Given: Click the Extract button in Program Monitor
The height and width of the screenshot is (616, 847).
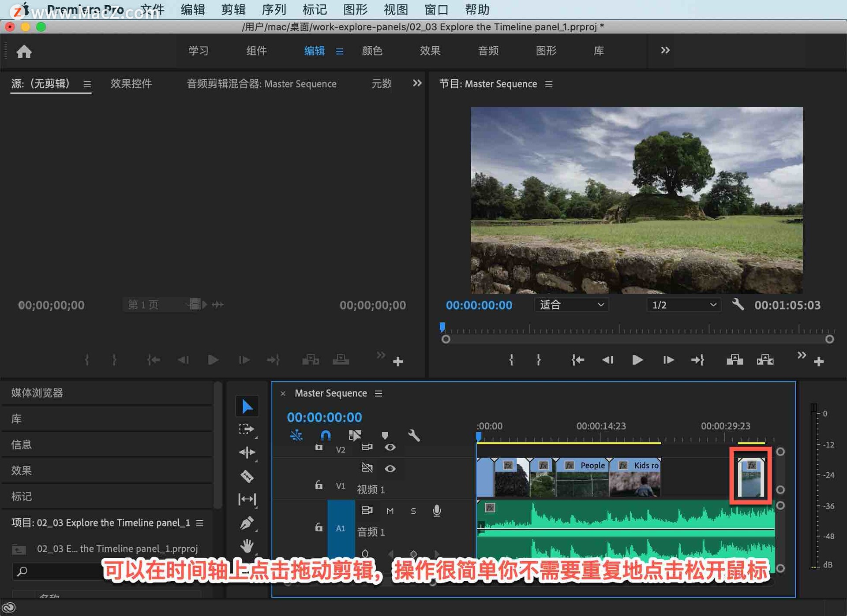Looking at the screenshot, I should point(765,360).
